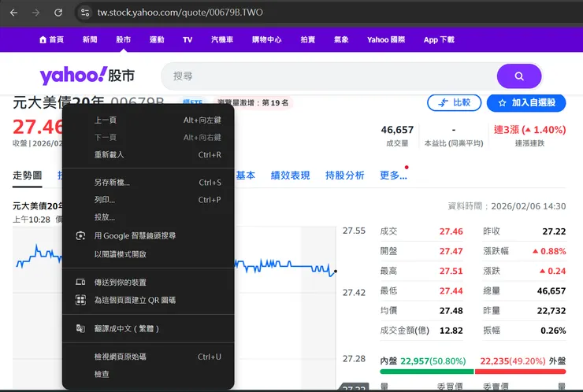Switch to the 持股分析 tab
This screenshot has width=583, height=392.
coord(344,176)
